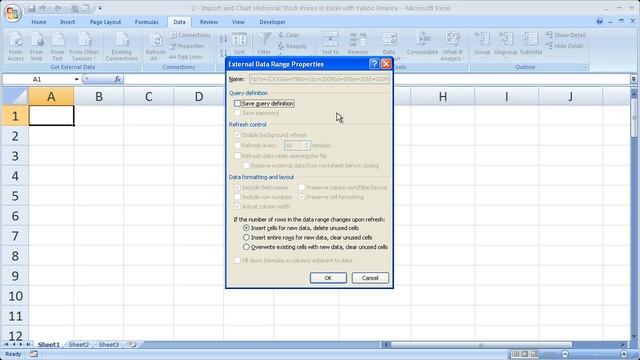The image size is (640, 360).
Task: Click the refresh minutes spinner arrows
Action: [307, 145]
